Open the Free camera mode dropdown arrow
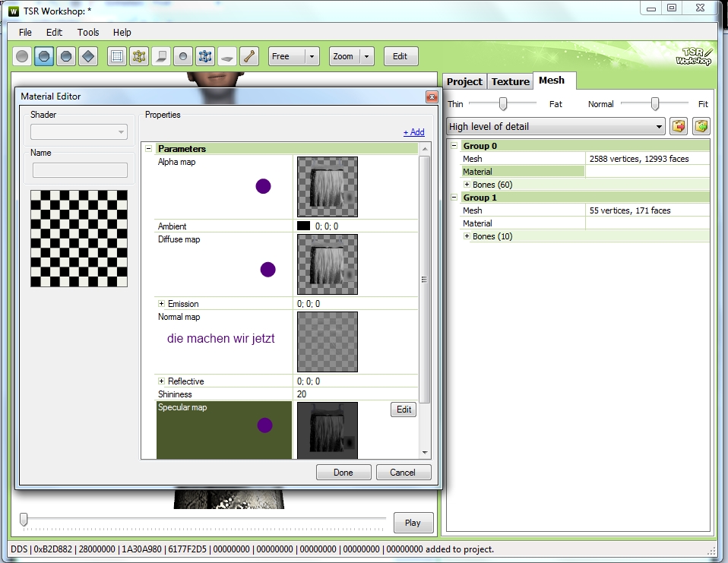The height and width of the screenshot is (563, 728). 312,56
